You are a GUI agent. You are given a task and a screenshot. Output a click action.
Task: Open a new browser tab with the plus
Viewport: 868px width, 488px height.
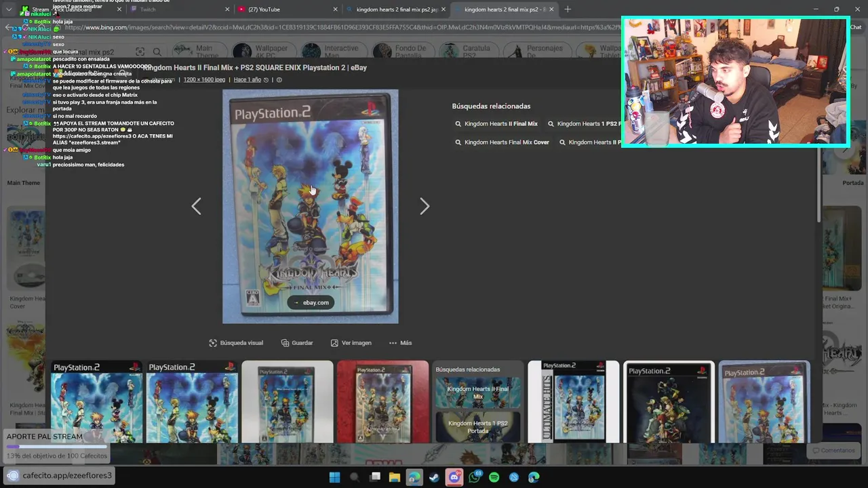click(x=568, y=9)
